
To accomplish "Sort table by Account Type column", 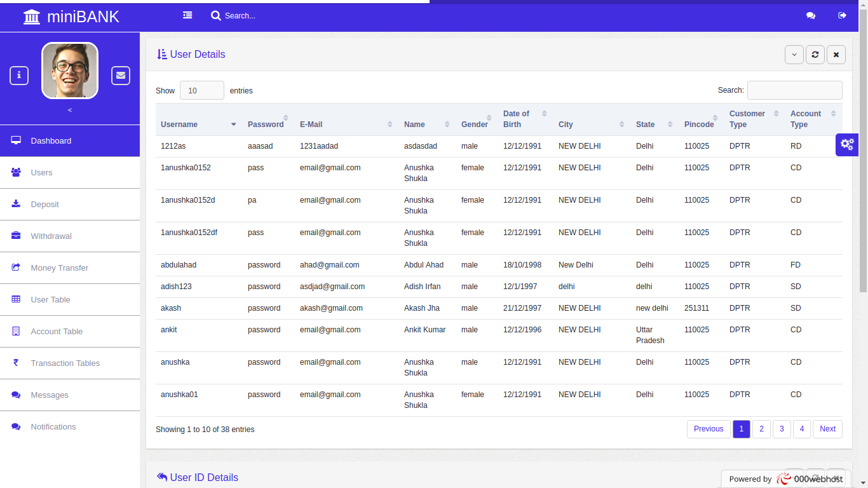I will (x=814, y=119).
